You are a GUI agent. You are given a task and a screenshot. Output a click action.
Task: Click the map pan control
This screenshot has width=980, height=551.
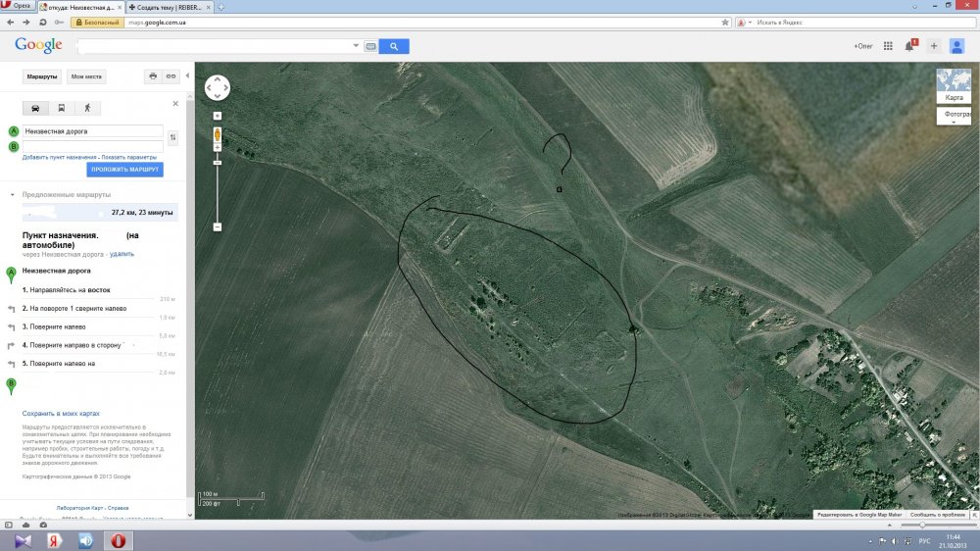[x=218, y=87]
